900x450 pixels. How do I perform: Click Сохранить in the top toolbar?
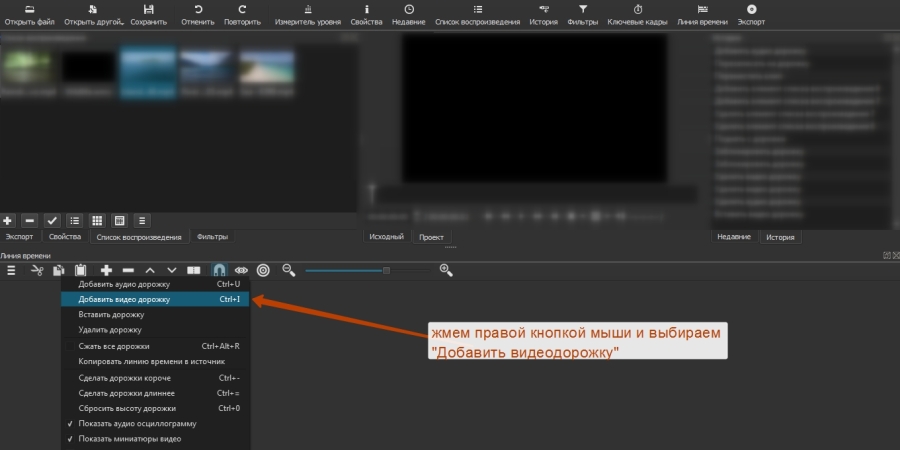(x=149, y=14)
